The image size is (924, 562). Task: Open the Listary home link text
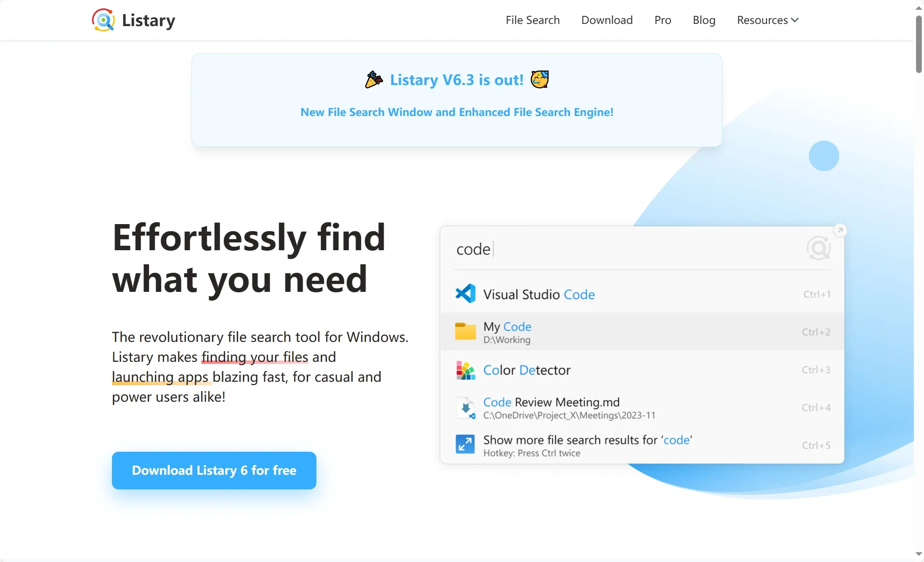tap(149, 20)
